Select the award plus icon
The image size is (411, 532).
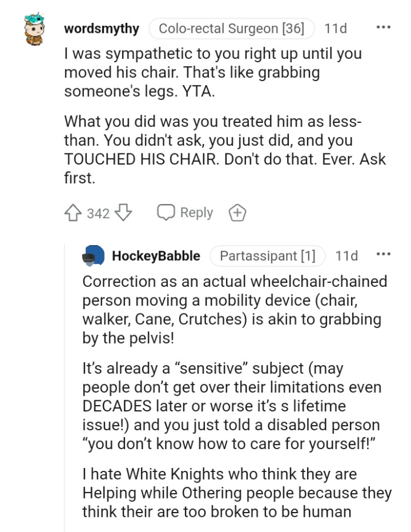pyautogui.click(x=237, y=213)
